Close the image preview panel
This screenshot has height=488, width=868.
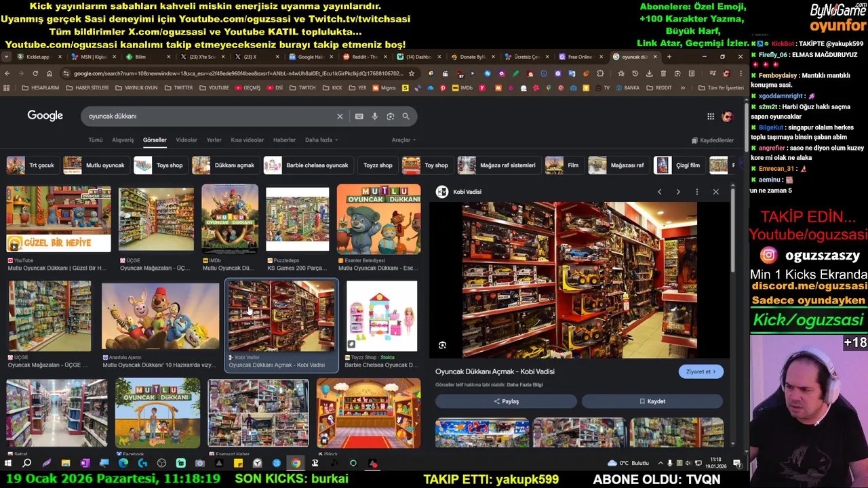point(715,192)
